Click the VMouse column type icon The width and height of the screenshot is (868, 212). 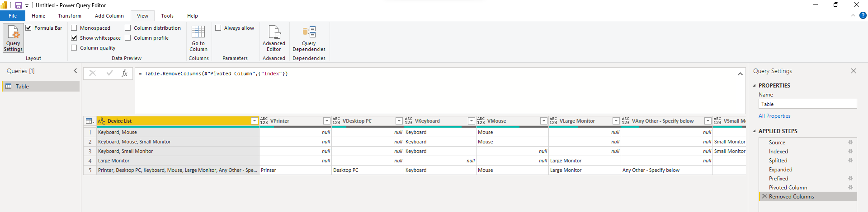point(481,121)
